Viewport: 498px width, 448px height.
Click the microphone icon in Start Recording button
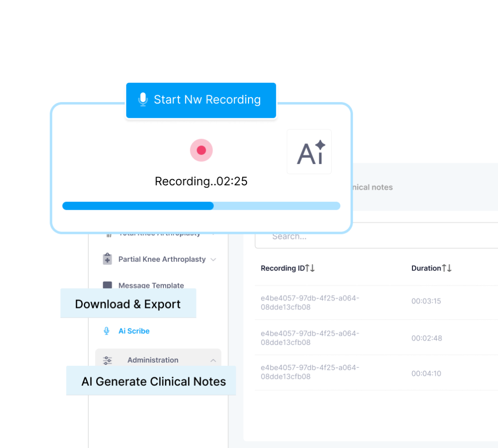[143, 99]
